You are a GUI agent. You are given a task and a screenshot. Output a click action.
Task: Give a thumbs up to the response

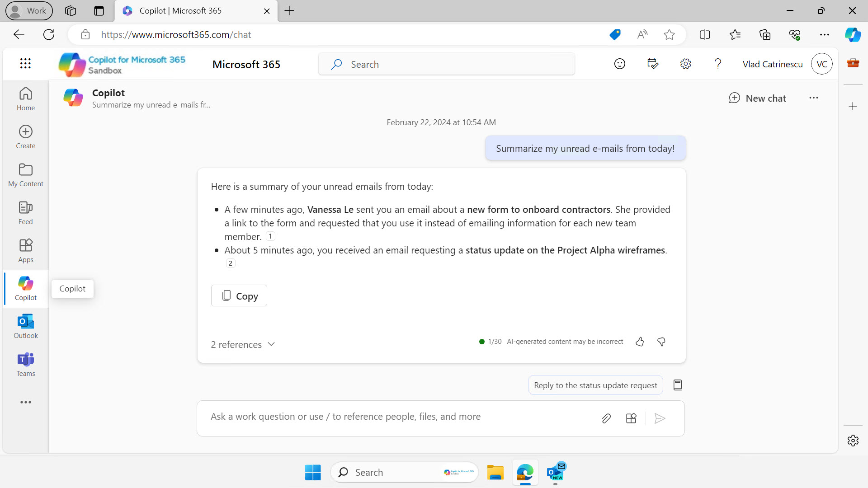[639, 342]
